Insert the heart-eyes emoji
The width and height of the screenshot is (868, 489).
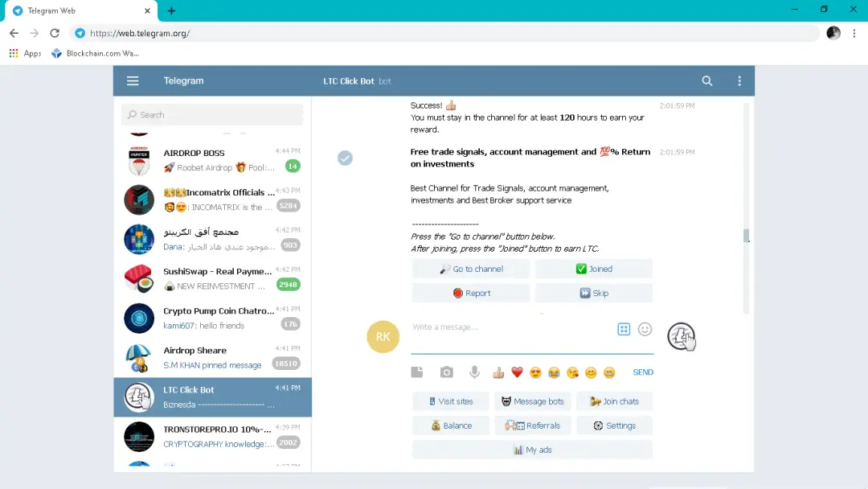(x=535, y=372)
